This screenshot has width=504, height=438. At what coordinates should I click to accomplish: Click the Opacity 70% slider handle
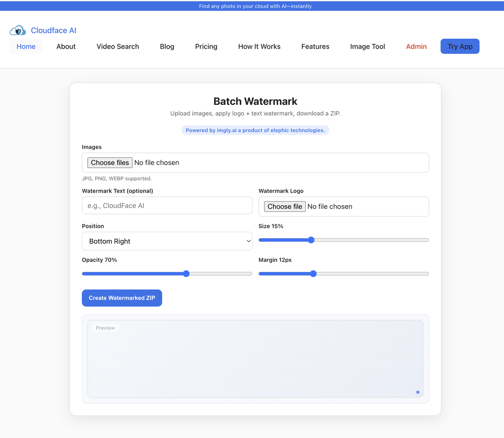[x=186, y=274]
